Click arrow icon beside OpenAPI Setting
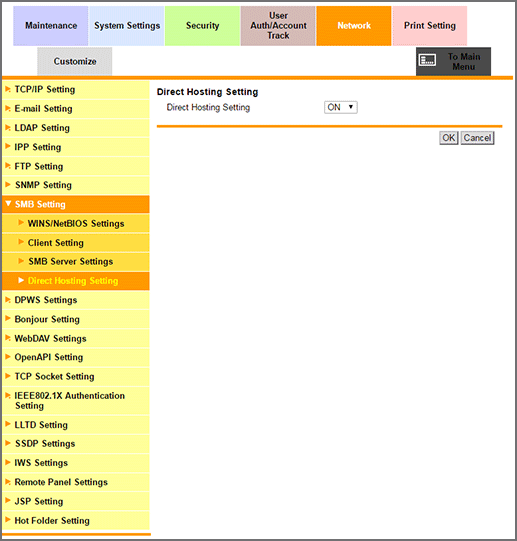The width and height of the screenshot is (517, 541). pyautogui.click(x=8, y=356)
